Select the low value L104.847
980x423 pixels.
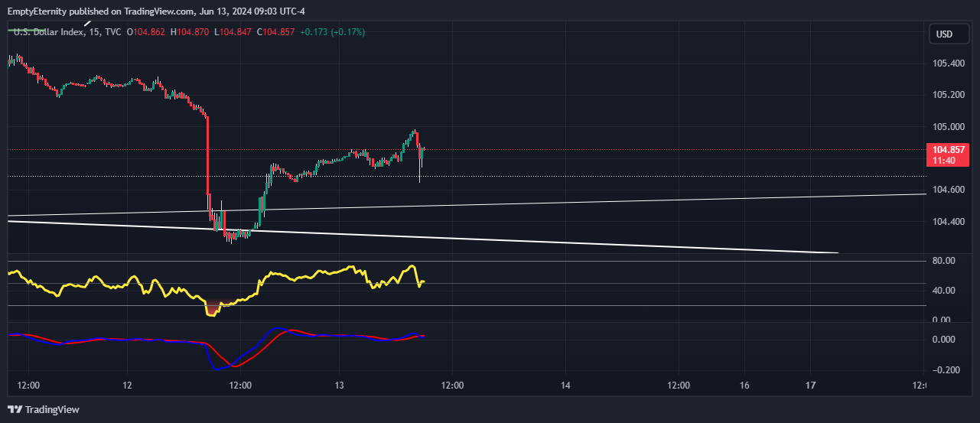pyautogui.click(x=233, y=32)
